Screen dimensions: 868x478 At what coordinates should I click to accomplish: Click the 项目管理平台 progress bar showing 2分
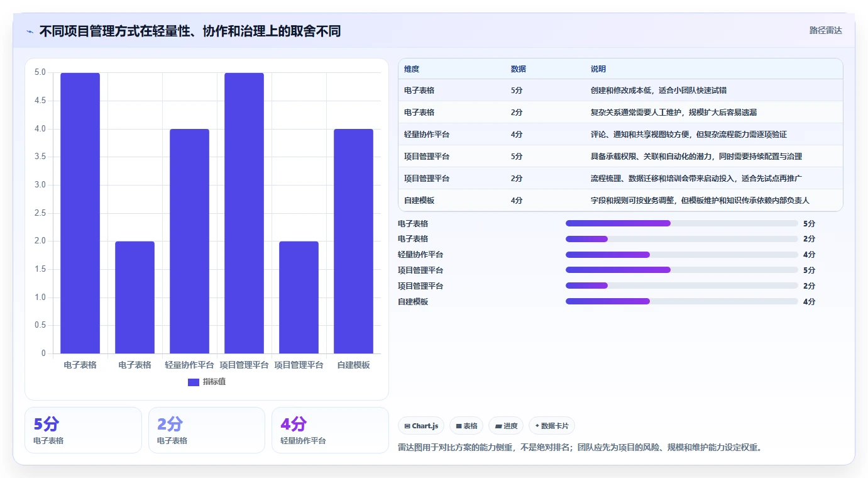681,286
